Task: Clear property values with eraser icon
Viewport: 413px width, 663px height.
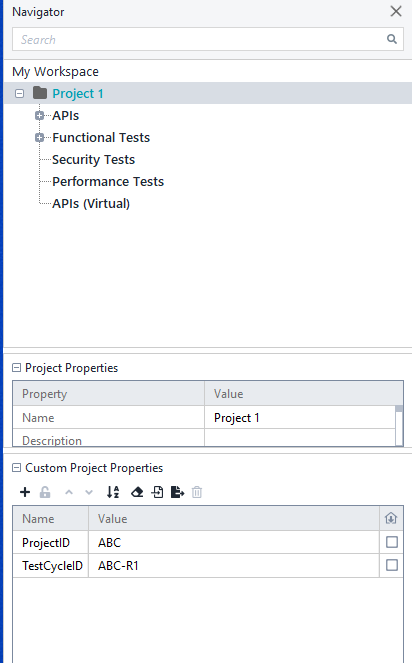Action: coord(137,492)
